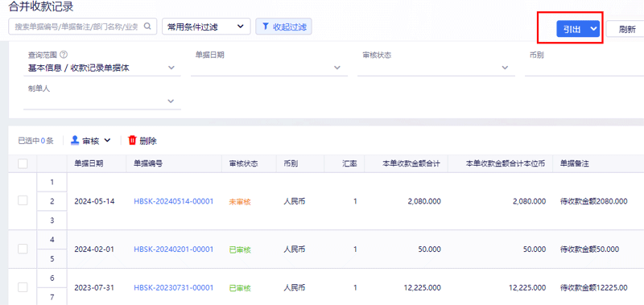Click the remark 待收款金额50.000
The width and height of the screenshot is (644, 305).
pyautogui.click(x=589, y=249)
